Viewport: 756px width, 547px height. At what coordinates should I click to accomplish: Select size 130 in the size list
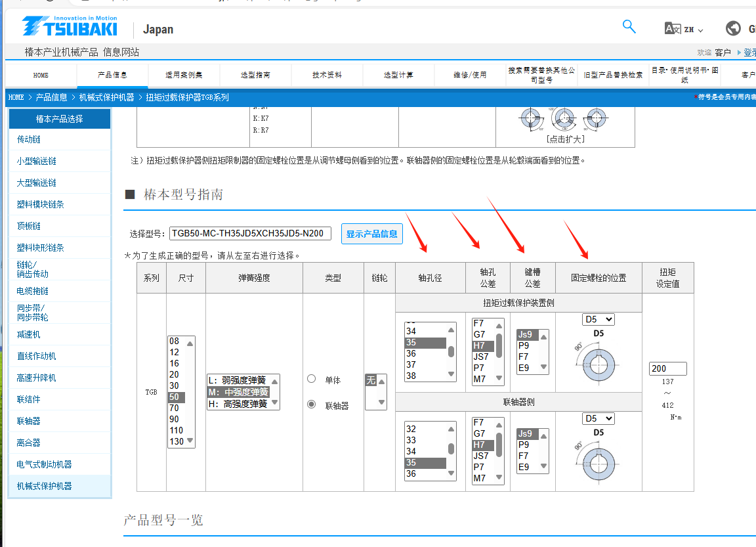(177, 441)
